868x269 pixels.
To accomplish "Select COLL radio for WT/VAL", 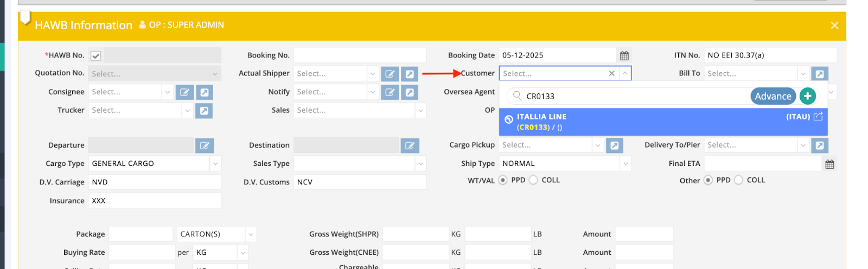I will [533, 180].
